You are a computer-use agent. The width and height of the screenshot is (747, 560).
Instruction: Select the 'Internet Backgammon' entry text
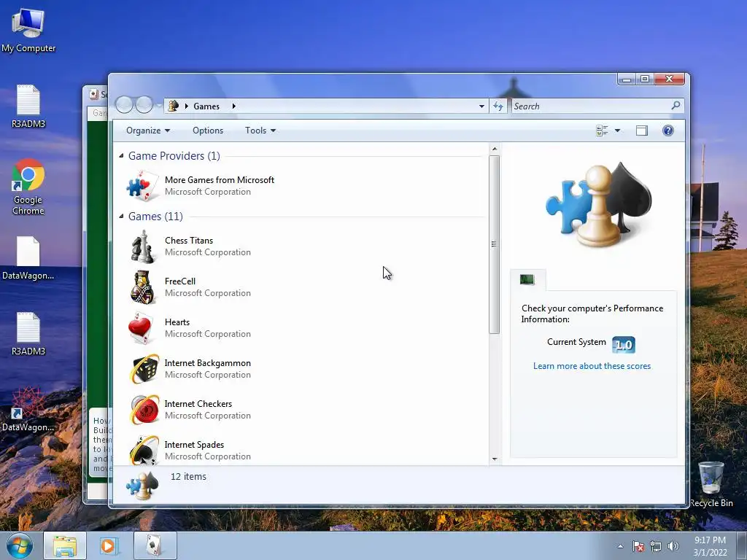coord(208,363)
